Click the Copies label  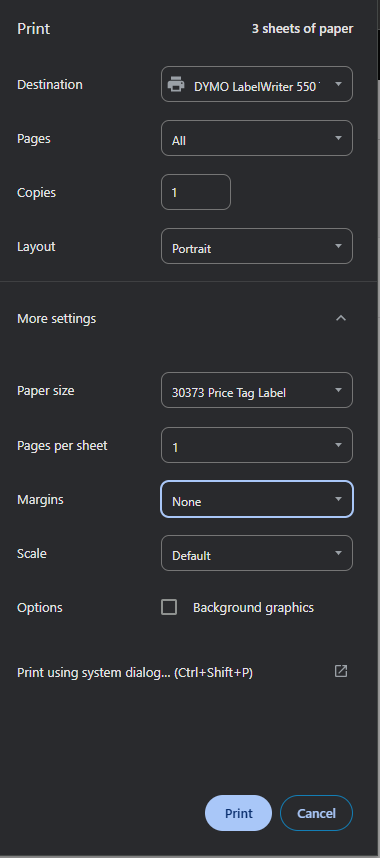[36, 193]
